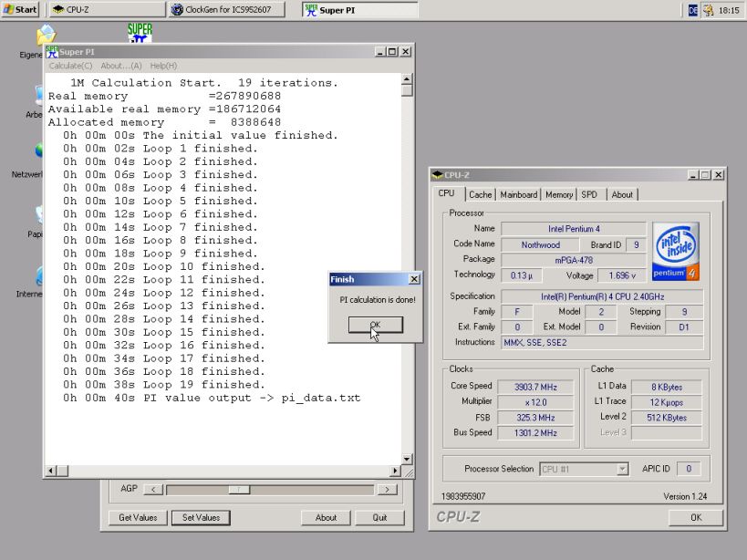Close the Finish dialog with X

tap(414, 279)
